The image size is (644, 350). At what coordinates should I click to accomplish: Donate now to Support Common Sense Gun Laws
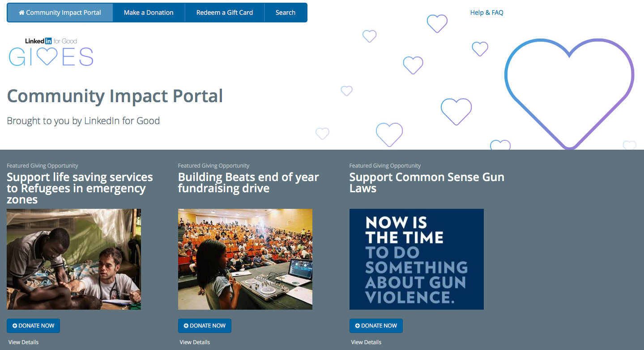(x=376, y=326)
